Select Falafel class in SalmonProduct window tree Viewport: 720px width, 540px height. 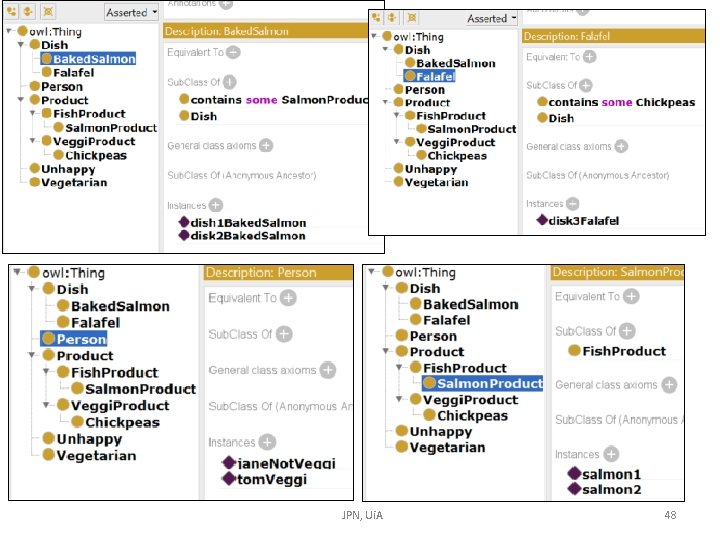(440, 320)
